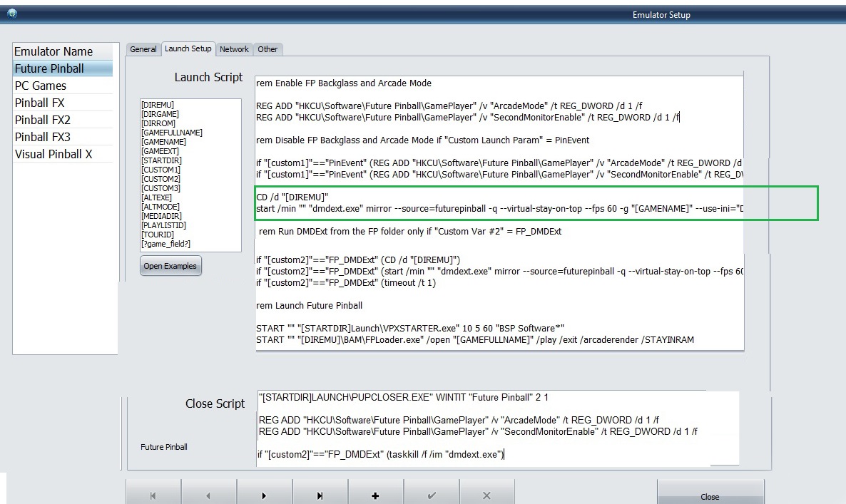Pick [ALTMODE] variable from list
This screenshot has width=846, height=504.
160,207
